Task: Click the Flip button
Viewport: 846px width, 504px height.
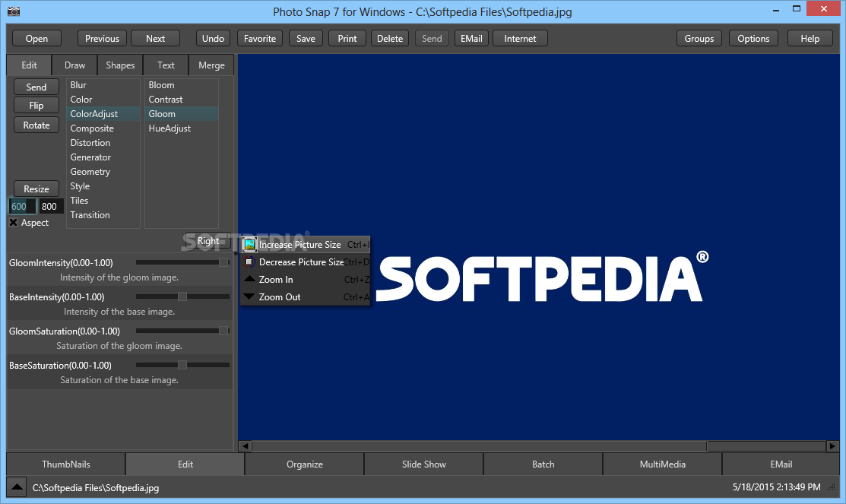Action: 36,105
